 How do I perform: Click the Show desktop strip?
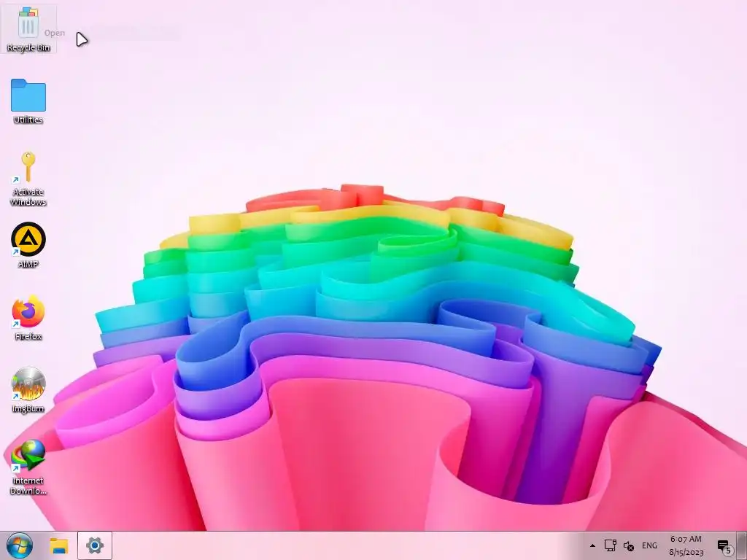point(742,545)
